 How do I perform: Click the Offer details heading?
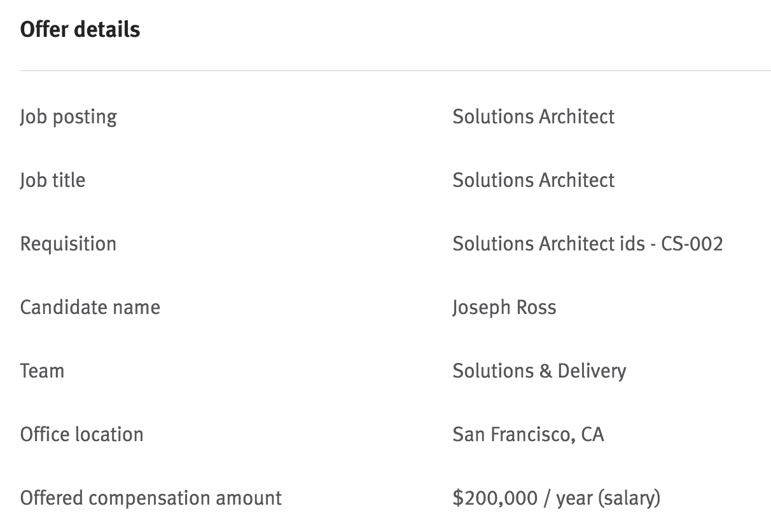click(x=80, y=30)
